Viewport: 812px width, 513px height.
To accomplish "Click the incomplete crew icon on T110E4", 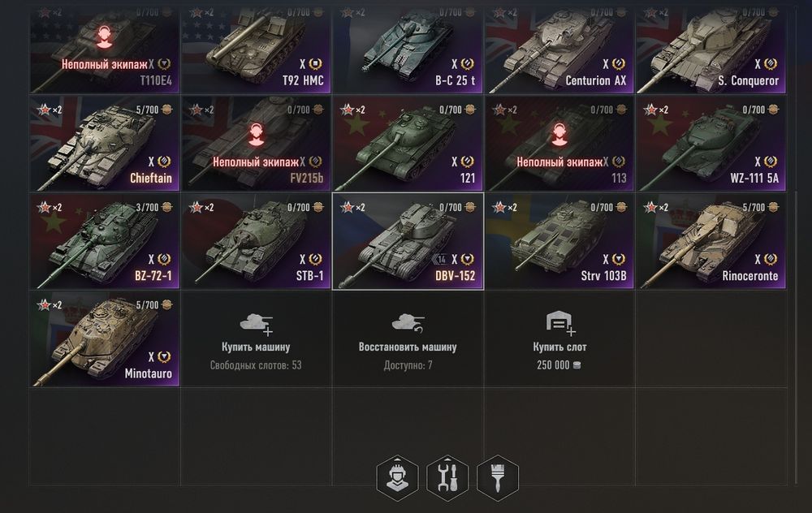I will pos(105,37).
